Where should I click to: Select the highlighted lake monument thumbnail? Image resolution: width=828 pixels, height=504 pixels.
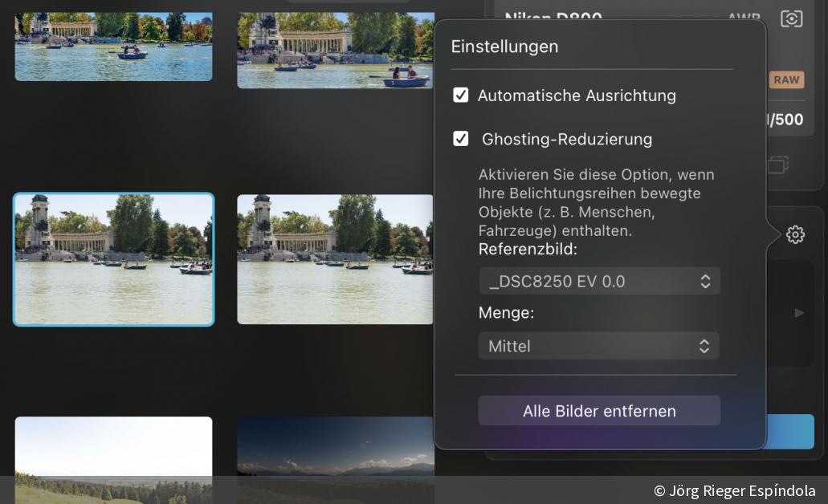point(113,258)
